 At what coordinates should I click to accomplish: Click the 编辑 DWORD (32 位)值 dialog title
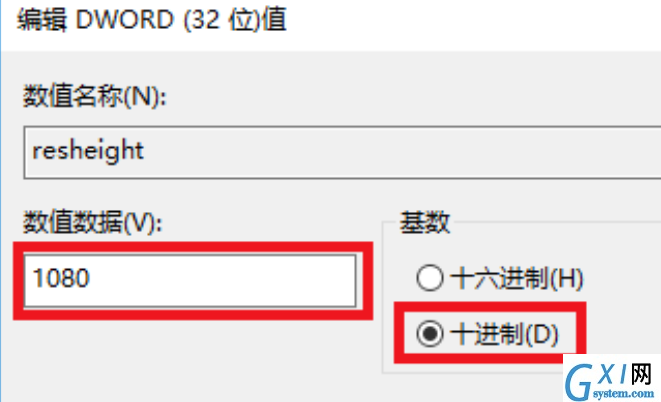[152, 20]
